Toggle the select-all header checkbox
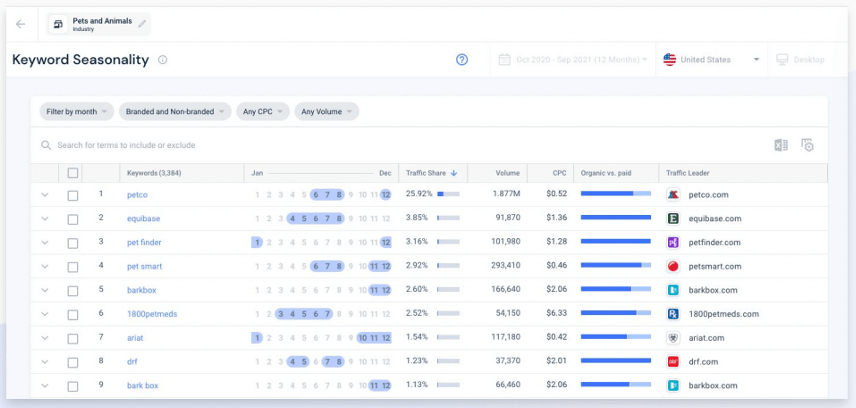This screenshot has width=856, height=408. click(73, 173)
